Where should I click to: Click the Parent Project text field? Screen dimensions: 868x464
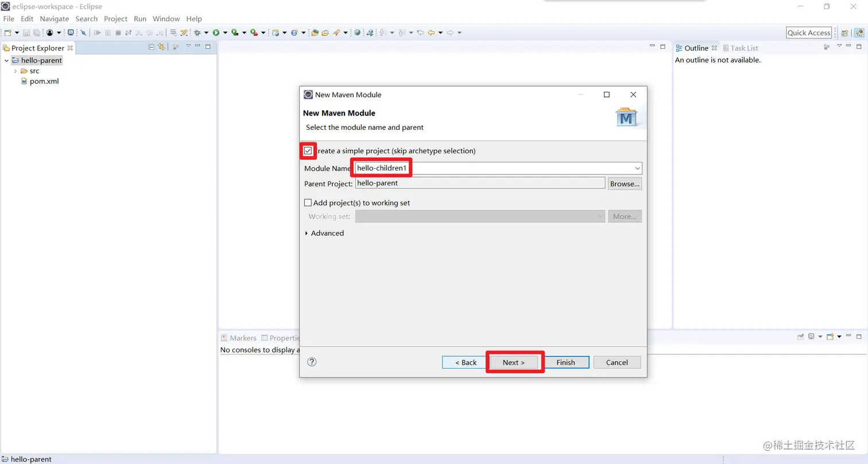[x=480, y=183]
